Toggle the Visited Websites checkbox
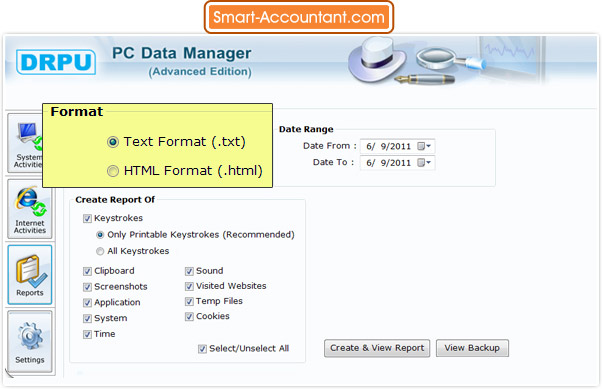This screenshot has width=602, height=389. click(x=189, y=286)
